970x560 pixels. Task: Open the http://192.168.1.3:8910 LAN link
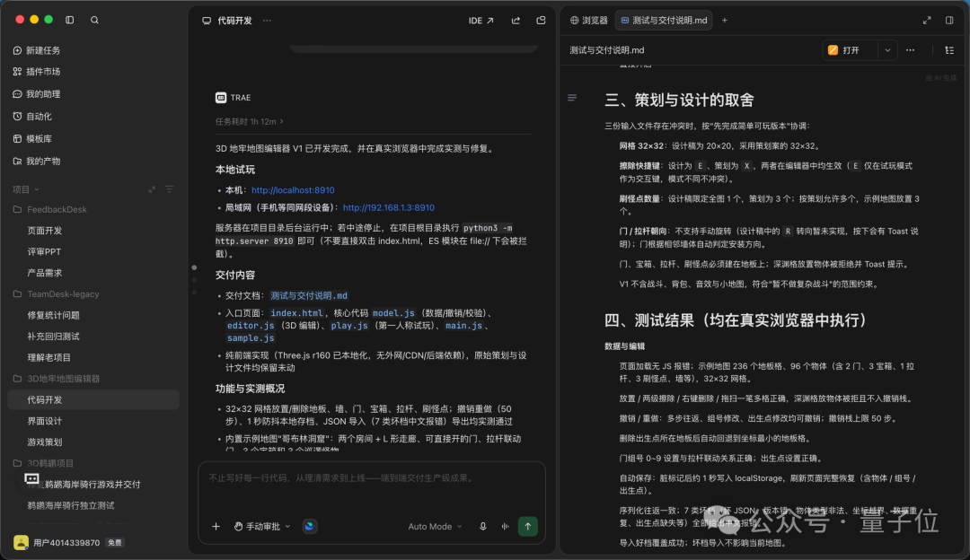389,207
